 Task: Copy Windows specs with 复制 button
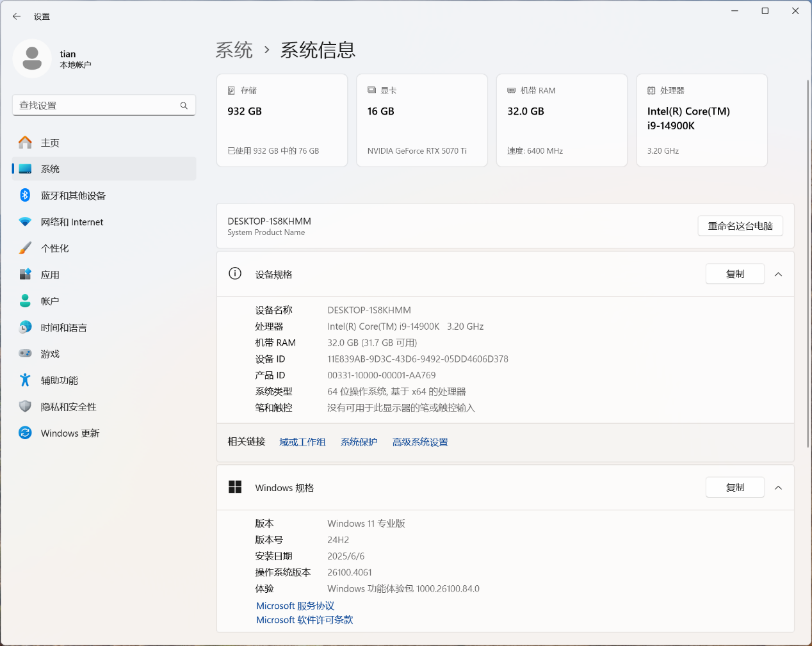point(735,487)
